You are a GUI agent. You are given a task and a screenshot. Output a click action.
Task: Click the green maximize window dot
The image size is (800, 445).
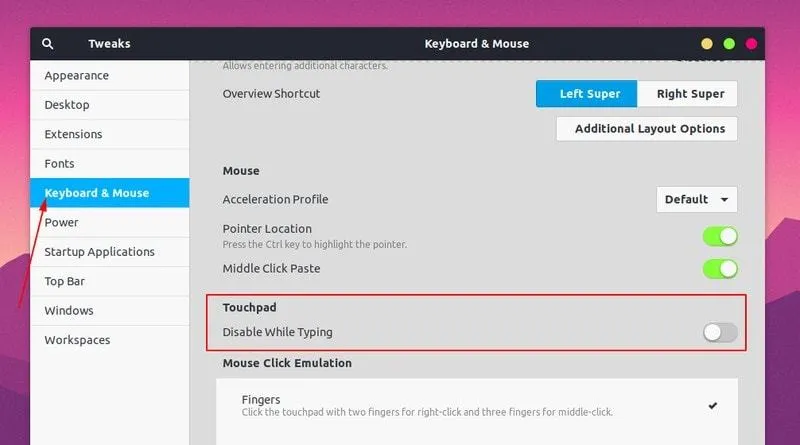[x=729, y=44]
